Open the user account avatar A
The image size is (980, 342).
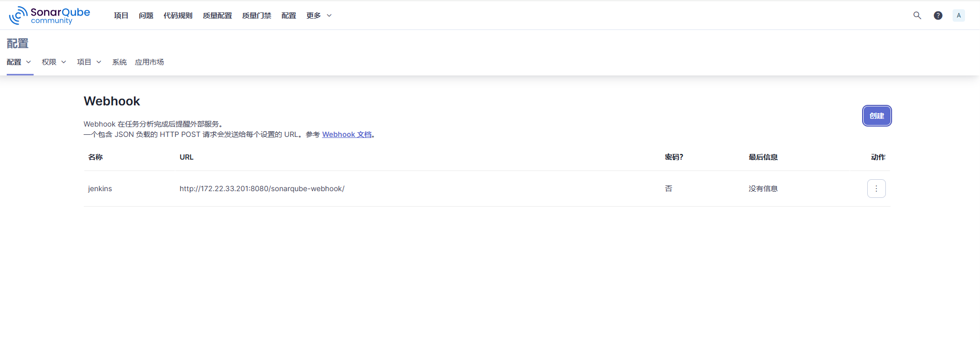pos(958,15)
